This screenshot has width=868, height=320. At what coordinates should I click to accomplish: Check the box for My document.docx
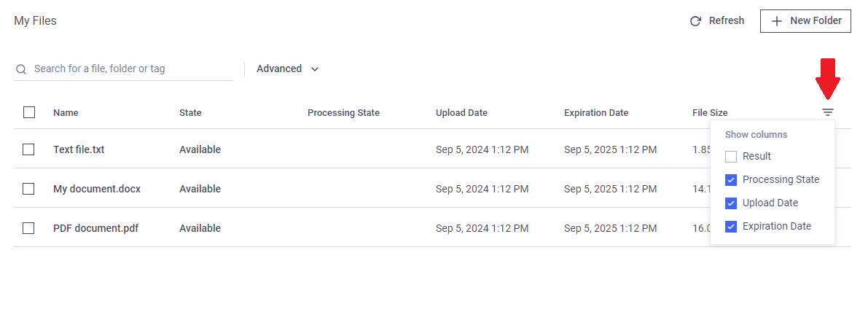28,189
